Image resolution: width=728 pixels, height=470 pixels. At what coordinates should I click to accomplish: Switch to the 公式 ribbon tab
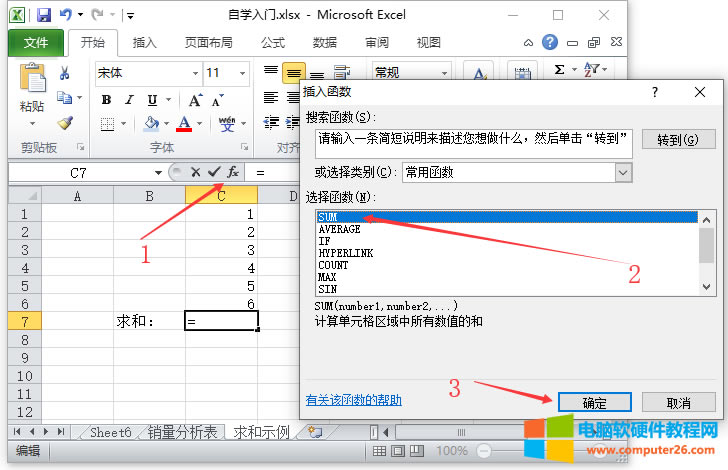tap(273, 43)
